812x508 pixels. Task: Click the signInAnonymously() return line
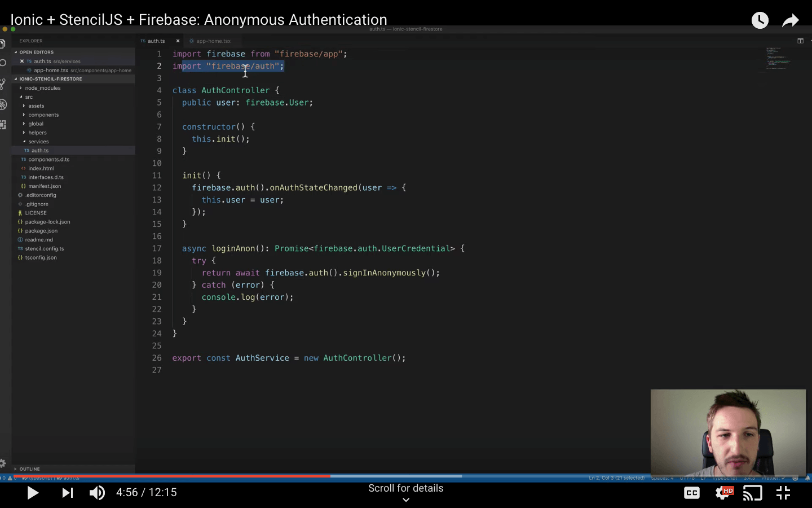pyautogui.click(x=320, y=273)
